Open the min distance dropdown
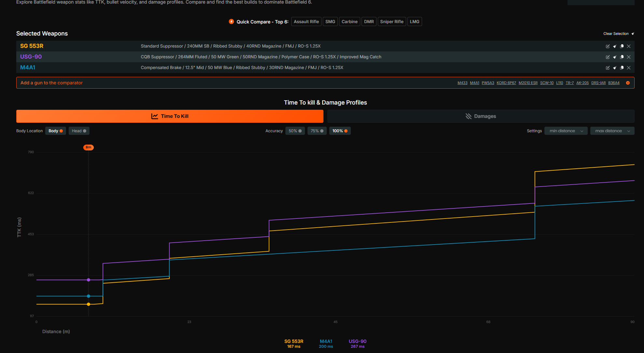 [x=566, y=131]
